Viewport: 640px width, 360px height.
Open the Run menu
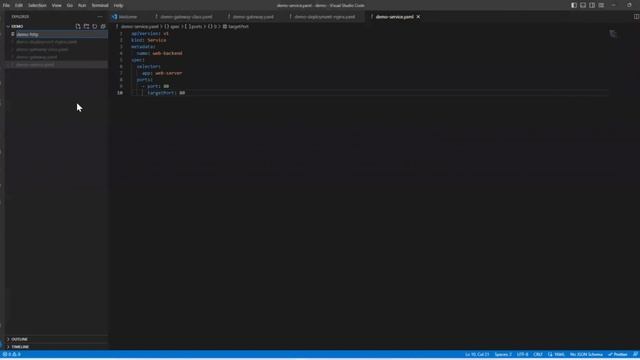tap(82, 5)
